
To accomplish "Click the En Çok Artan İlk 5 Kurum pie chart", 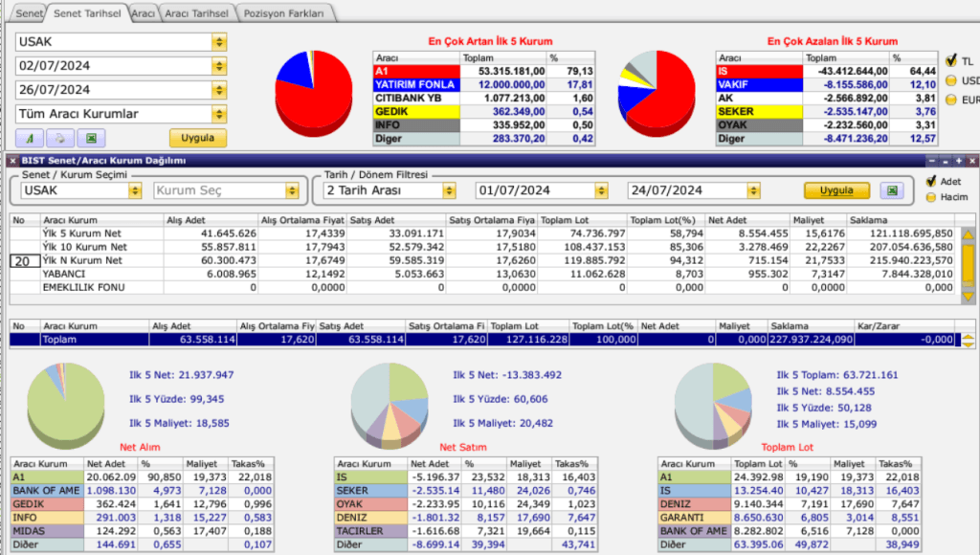I will coord(314,93).
